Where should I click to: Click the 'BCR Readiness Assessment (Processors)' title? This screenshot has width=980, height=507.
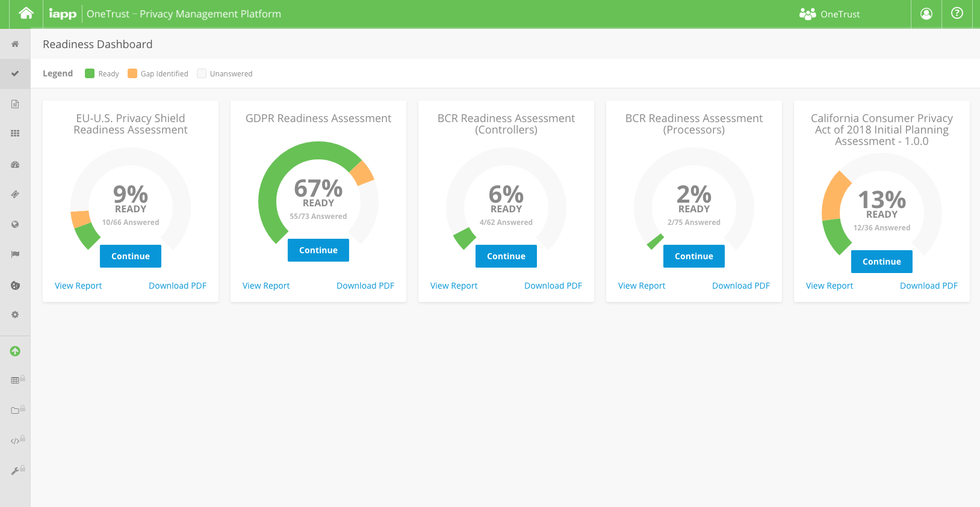pos(694,124)
